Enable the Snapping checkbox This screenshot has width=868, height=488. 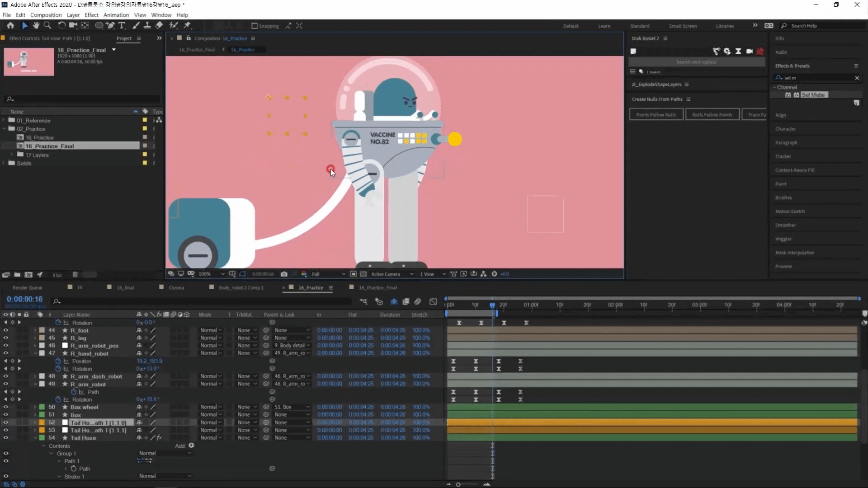pos(255,26)
